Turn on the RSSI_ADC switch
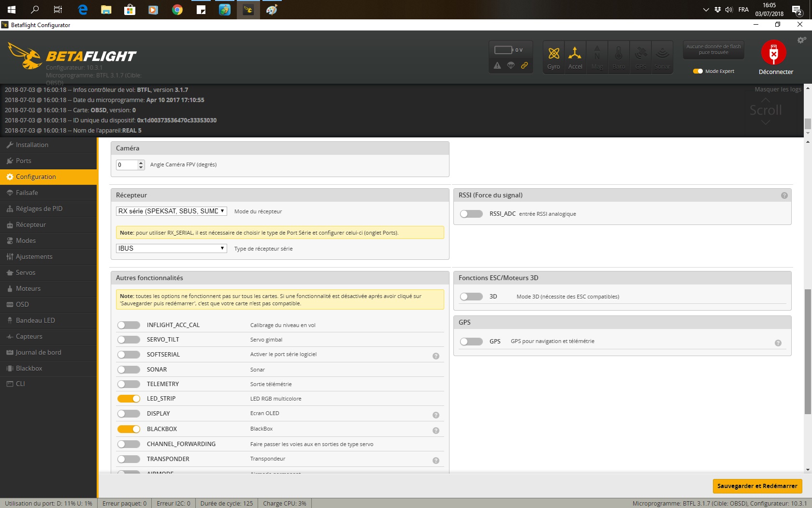 point(471,214)
